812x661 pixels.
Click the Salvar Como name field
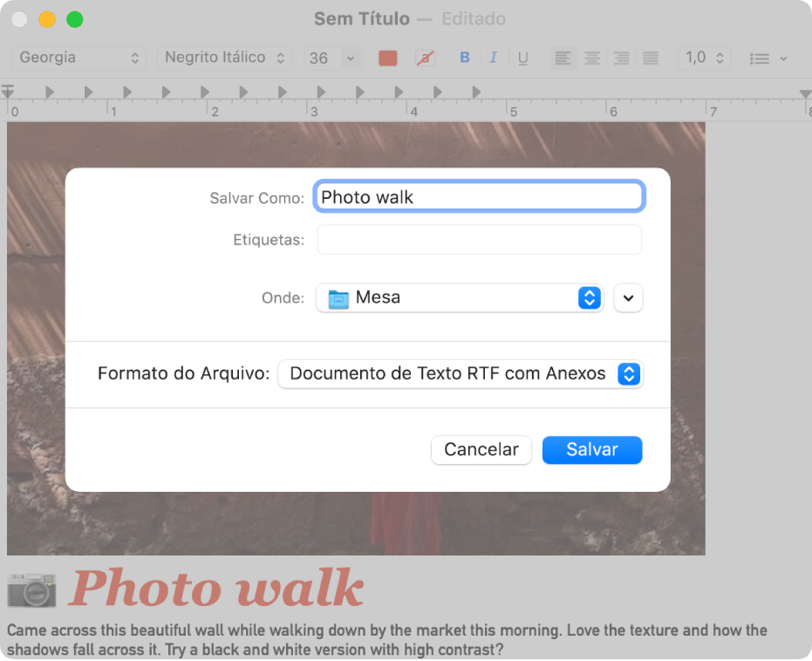point(479,197)
